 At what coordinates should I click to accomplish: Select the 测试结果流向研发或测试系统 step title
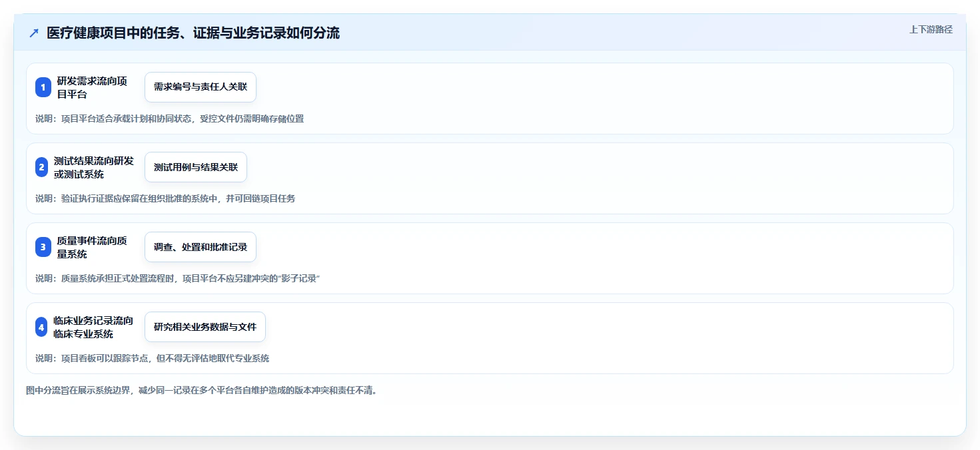(x=94, y=167)
